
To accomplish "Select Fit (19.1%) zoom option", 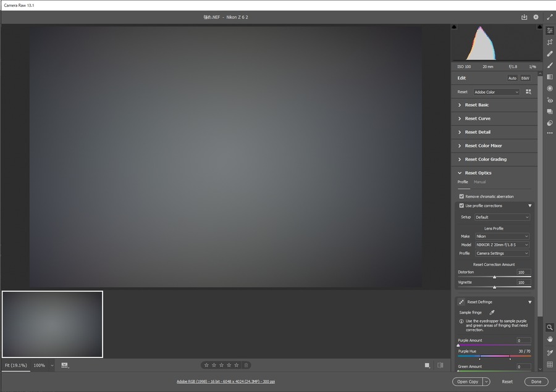I will pos(16,365).
